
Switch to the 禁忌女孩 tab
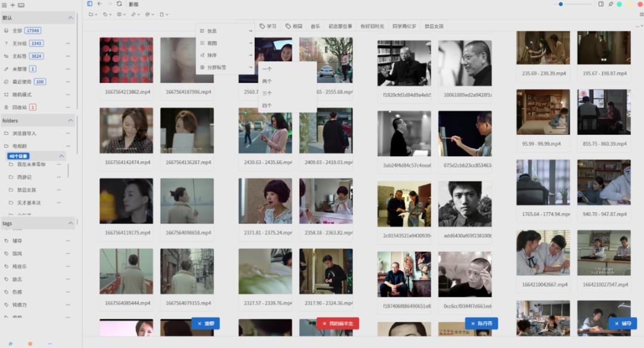click(434, 26)
